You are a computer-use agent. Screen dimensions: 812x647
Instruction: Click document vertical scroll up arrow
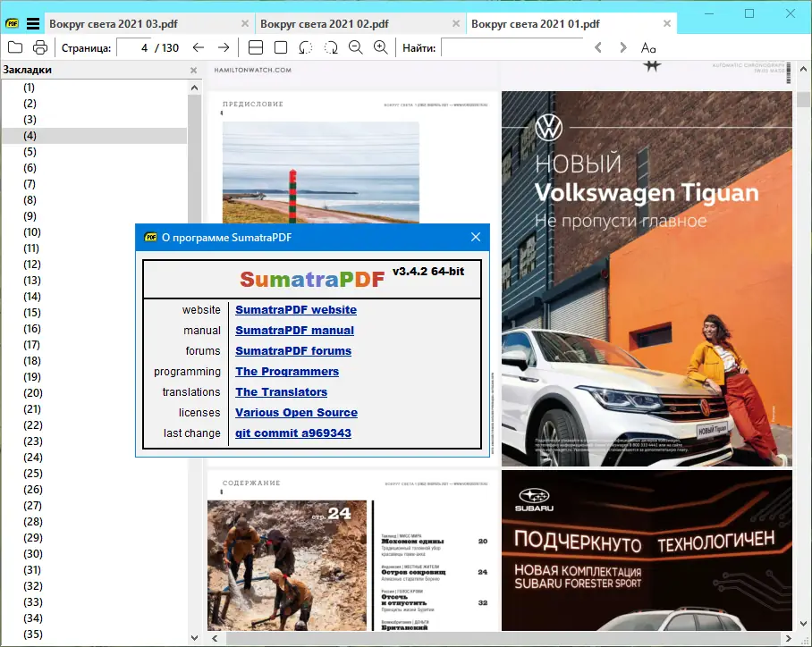(x=803, y=68)
